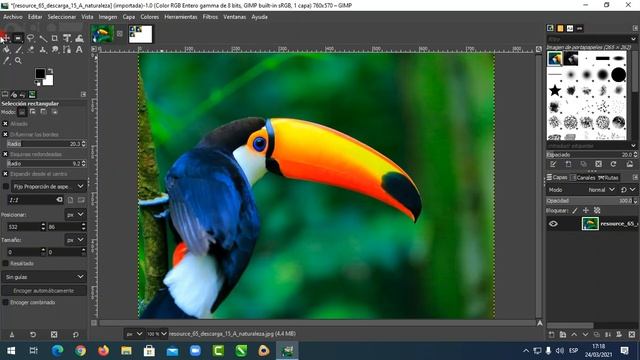This screenshot has width=640, height=360.
Task: Select the Bucket Fill tool
Action: (x=7, y=50)
